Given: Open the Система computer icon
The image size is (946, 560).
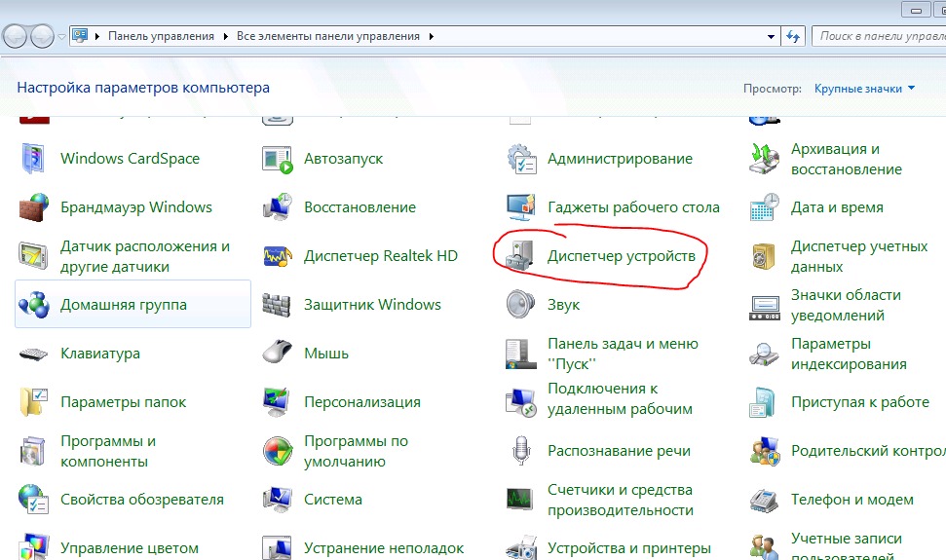Looking at the screenshot, I should (278, 499).
